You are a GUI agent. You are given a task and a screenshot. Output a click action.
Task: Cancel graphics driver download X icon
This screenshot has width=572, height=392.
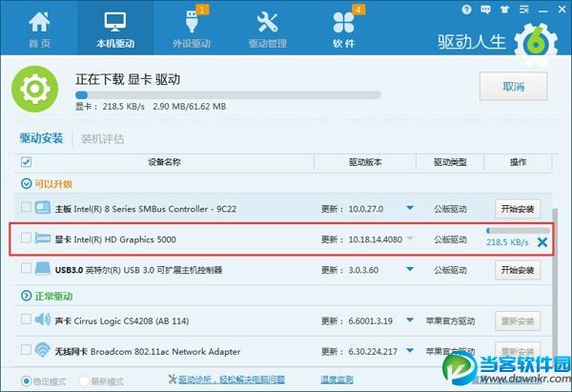click(542, 242)
